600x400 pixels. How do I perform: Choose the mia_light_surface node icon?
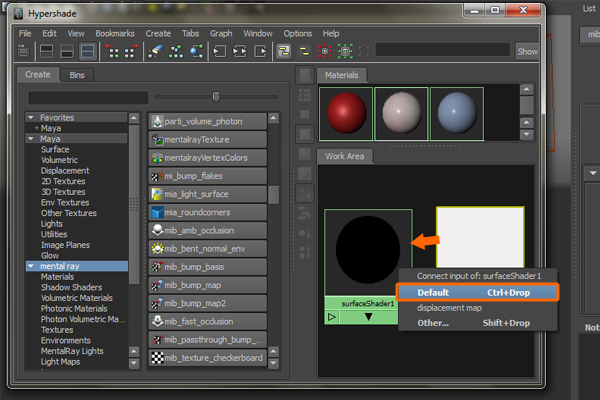157,195
